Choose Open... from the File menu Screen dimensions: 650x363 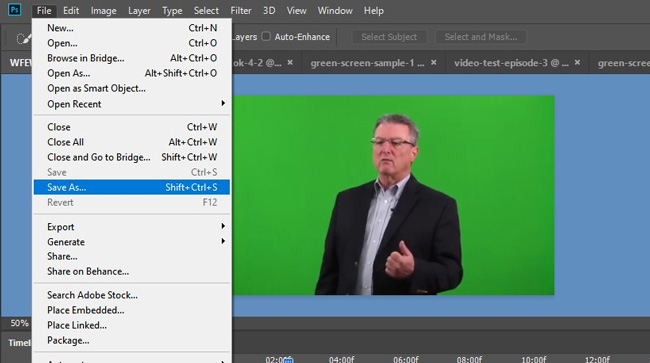(x=131, y=43)
